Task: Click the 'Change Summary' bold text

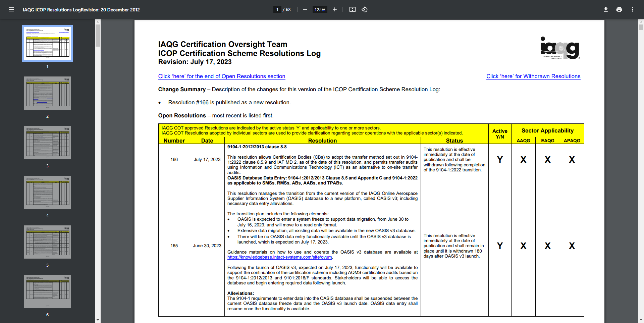Action: [182, 89]
